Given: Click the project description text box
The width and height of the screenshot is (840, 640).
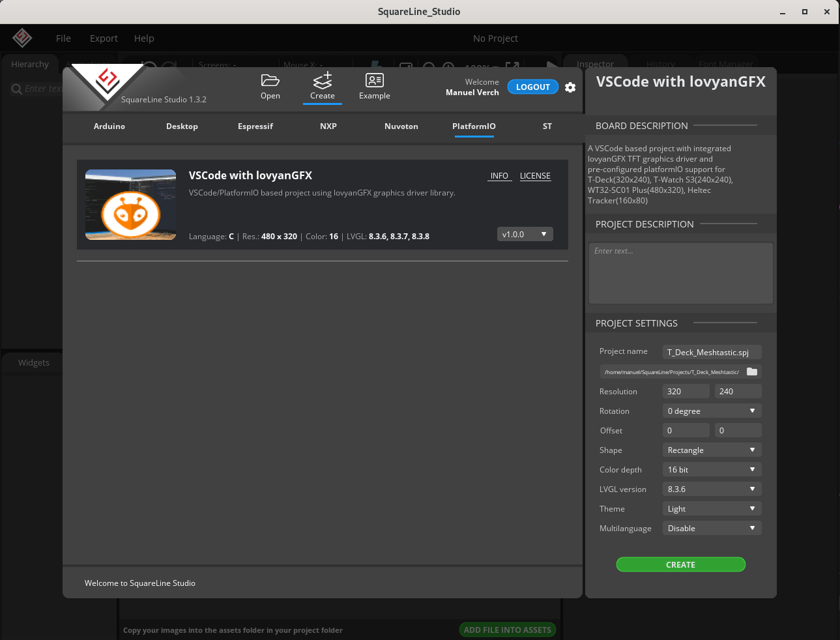Looking at the screenshot, I should (681, 273).
